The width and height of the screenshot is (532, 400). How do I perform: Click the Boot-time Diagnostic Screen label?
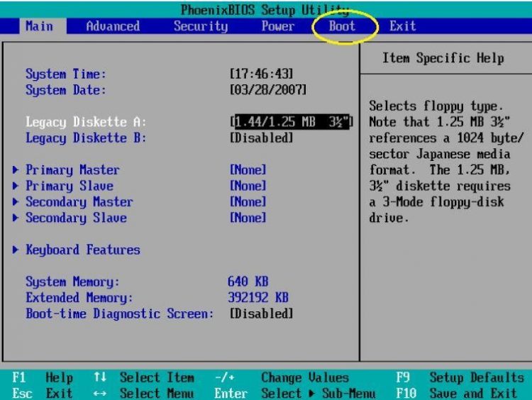pyautogui.click(x=120, y=313)
